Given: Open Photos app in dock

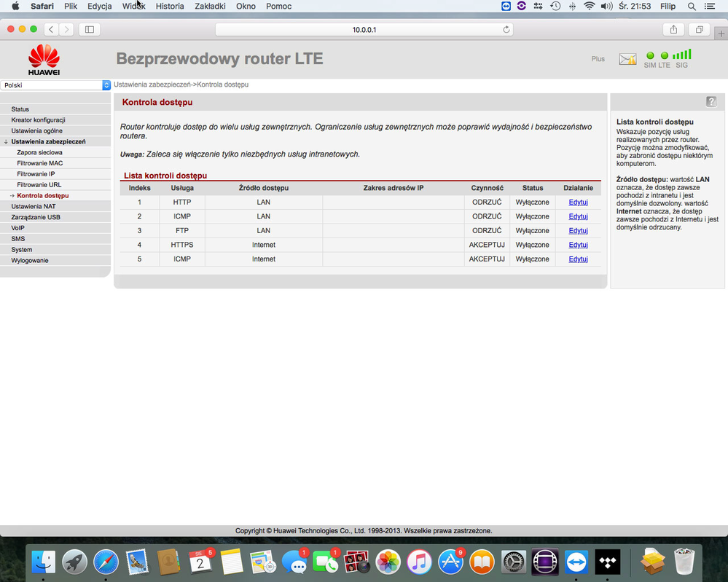Looking at the screenshot, I should pyautogui.click(x=388, y=562).
